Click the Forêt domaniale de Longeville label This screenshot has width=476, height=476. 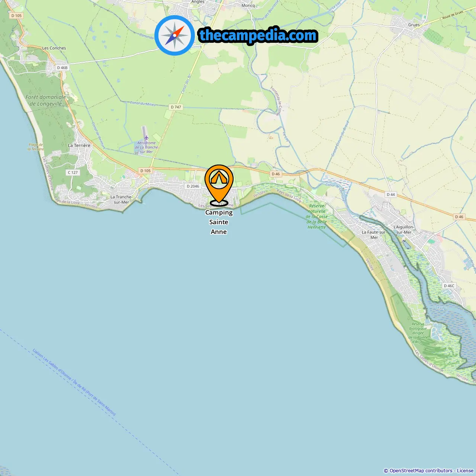pyautogui.click(x=46, y=100)
